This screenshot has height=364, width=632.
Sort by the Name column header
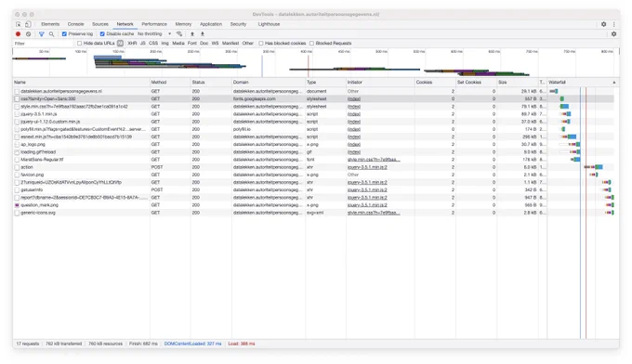pos(81,82)
